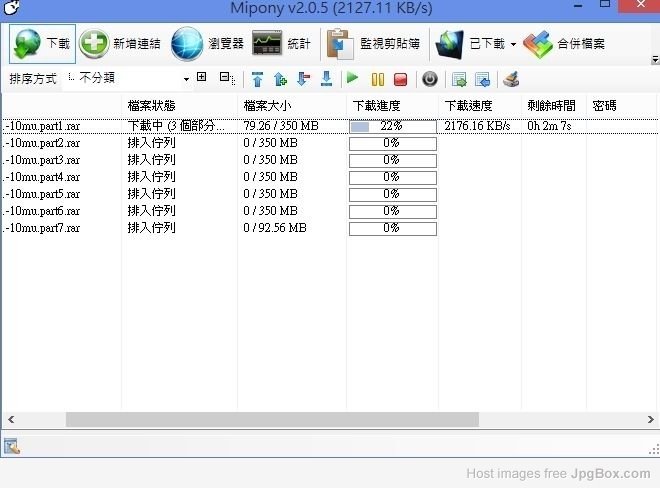Click the 新增連結 add links button
This screenshot has width=660, height=488.
point(121,44)
